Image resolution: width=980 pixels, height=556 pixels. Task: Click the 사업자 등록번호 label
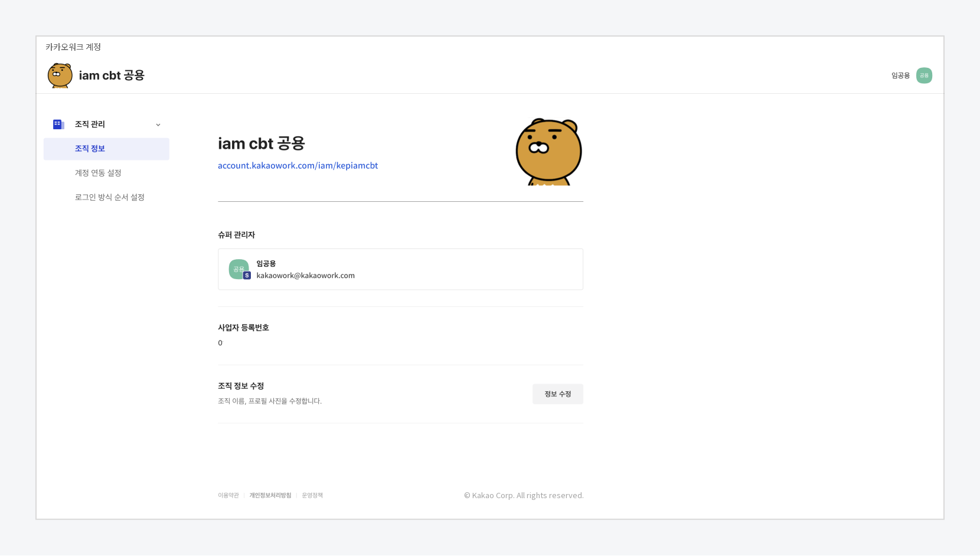pyautogui.click(x=243, y=328)
